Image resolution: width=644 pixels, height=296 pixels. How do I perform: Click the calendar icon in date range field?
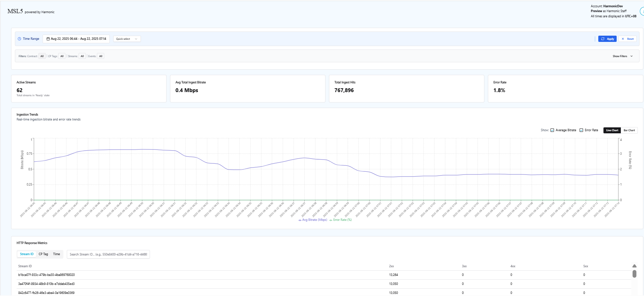coord(48,39)
